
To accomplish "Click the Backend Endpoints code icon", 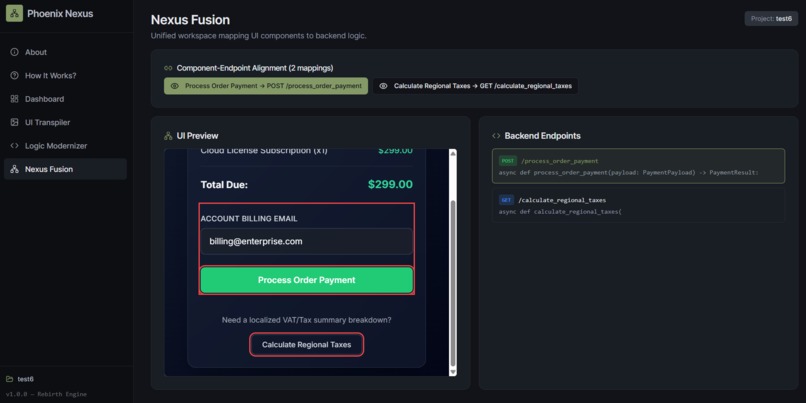I will (x=496, y=136).
